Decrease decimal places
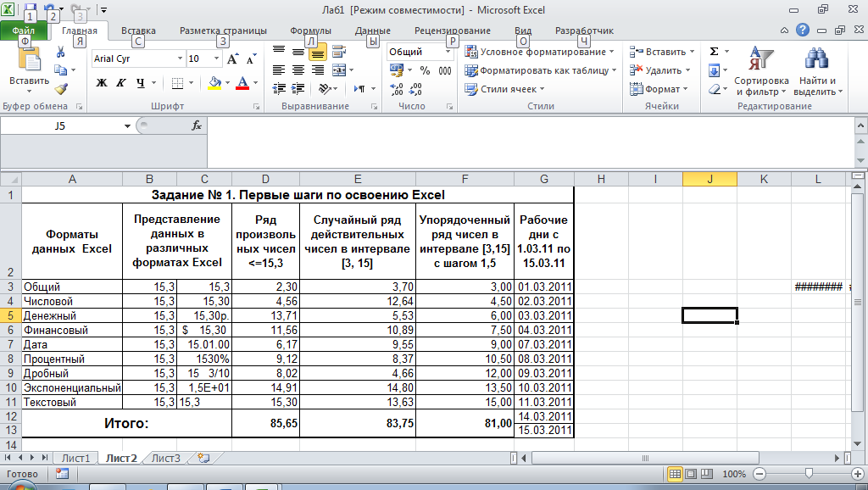The image size is (868, 490). pos(415,89)
